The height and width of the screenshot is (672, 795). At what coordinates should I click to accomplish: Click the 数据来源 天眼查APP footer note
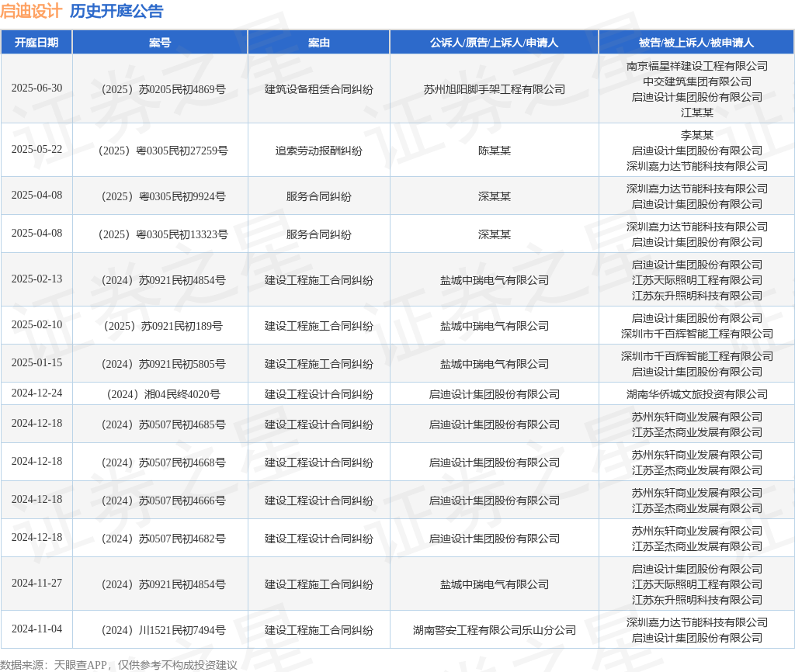click(119, 665)
